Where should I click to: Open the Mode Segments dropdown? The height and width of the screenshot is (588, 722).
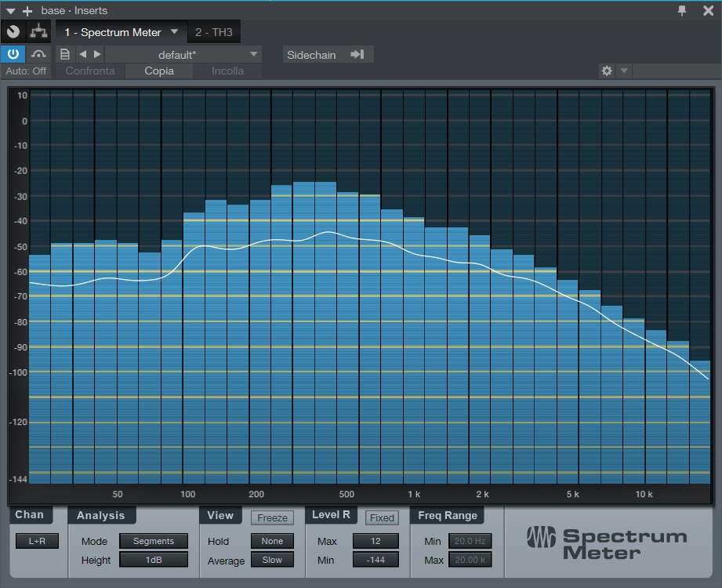click(153, 541)
